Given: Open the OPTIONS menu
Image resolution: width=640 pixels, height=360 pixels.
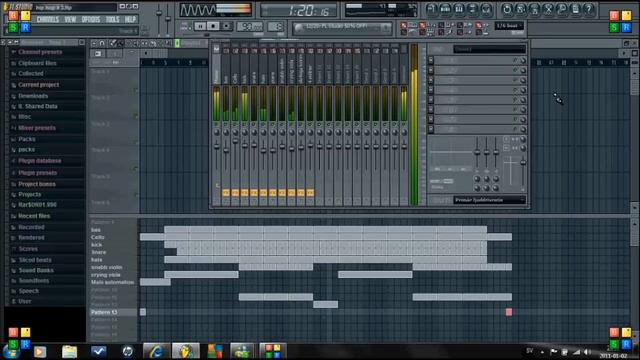Looking at the screenshot, I should coord(91,19).
